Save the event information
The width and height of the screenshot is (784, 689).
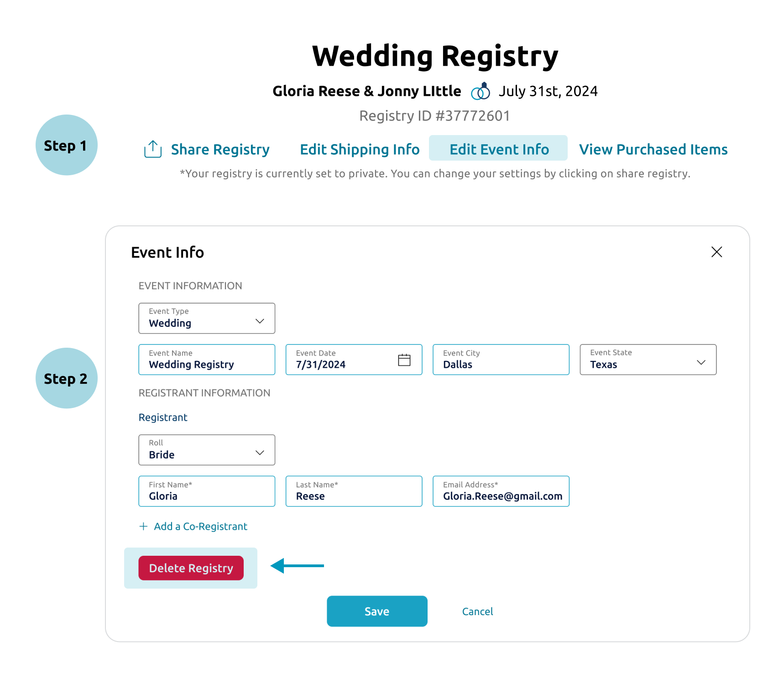[x=376, y=611]
